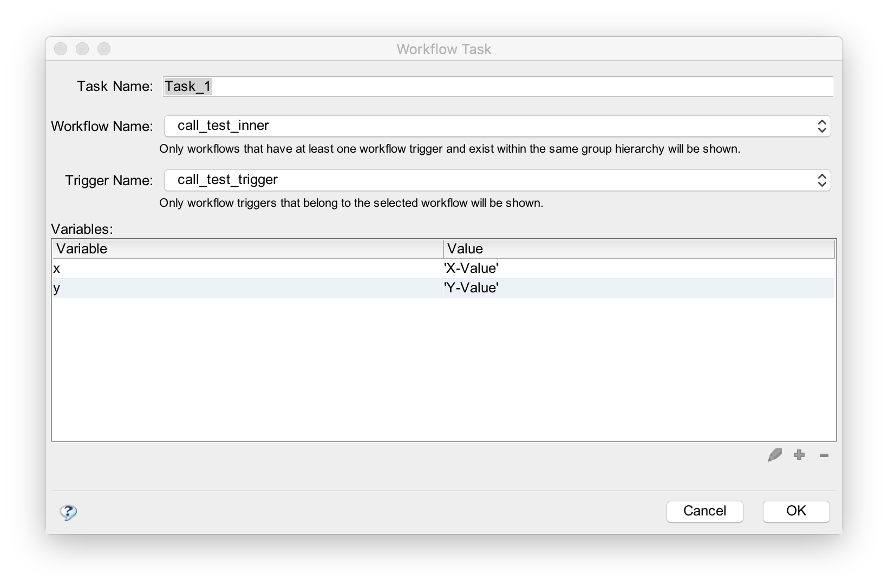Screen dimensions: 888x588
Task: Add a new variable with the plus icon
Action: [799, 455]
